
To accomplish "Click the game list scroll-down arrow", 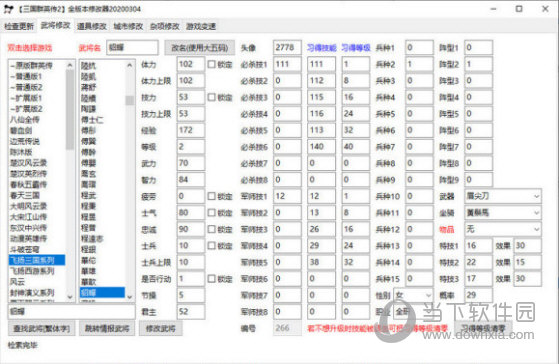I will (70, 297).
